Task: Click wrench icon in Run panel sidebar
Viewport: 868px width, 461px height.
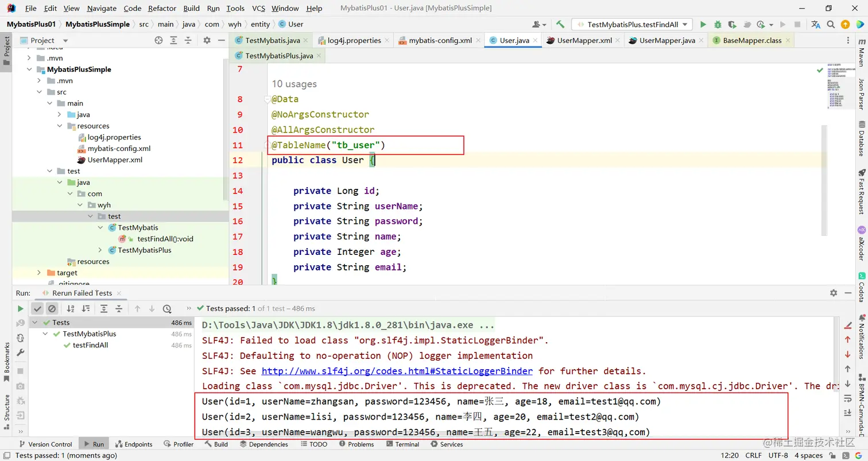Action: tap(21, 352)
